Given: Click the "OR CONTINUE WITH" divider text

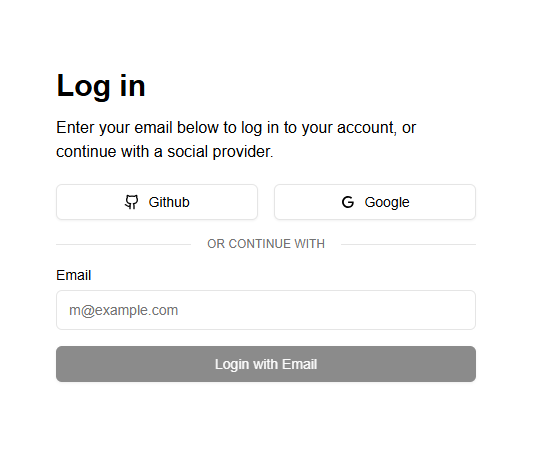Looking at the screenshot, I should (x=266, y=244).
